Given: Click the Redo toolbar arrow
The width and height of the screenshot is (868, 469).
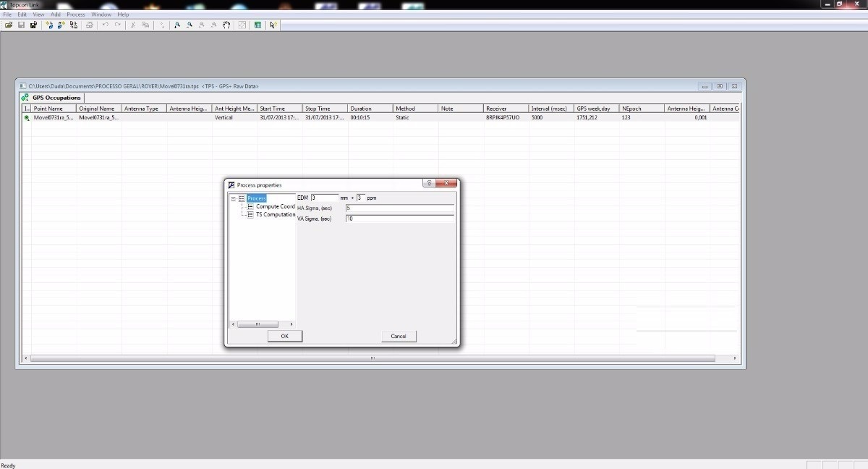Looking at the screenshot, I should (117, 25).
